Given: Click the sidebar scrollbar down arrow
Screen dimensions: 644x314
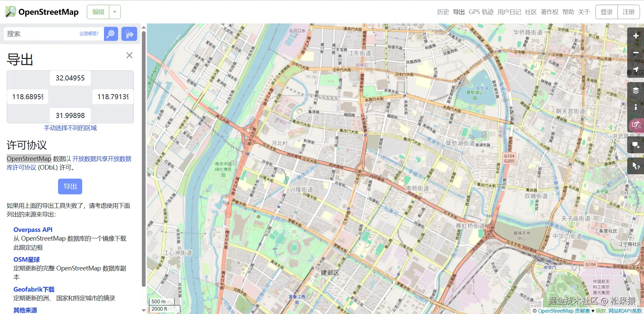Looking at the screenshot, I should (144, 311).
